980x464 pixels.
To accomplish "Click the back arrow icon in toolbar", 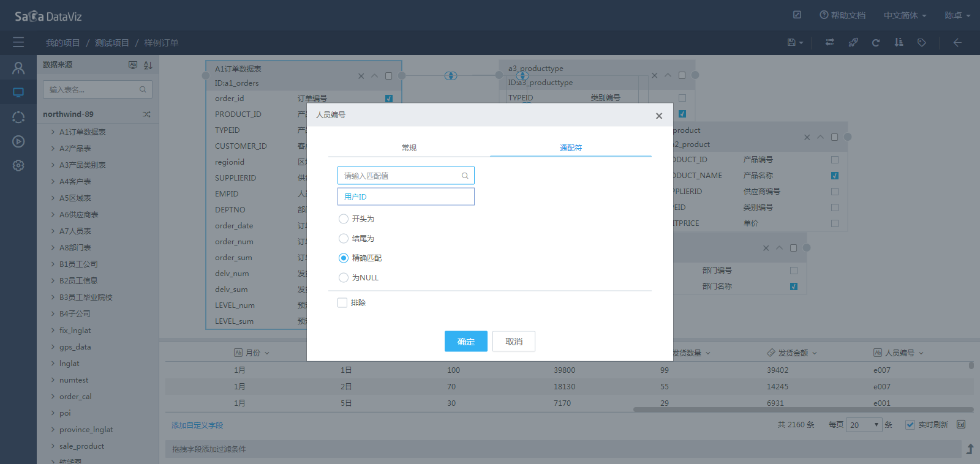I will [957, 42].
